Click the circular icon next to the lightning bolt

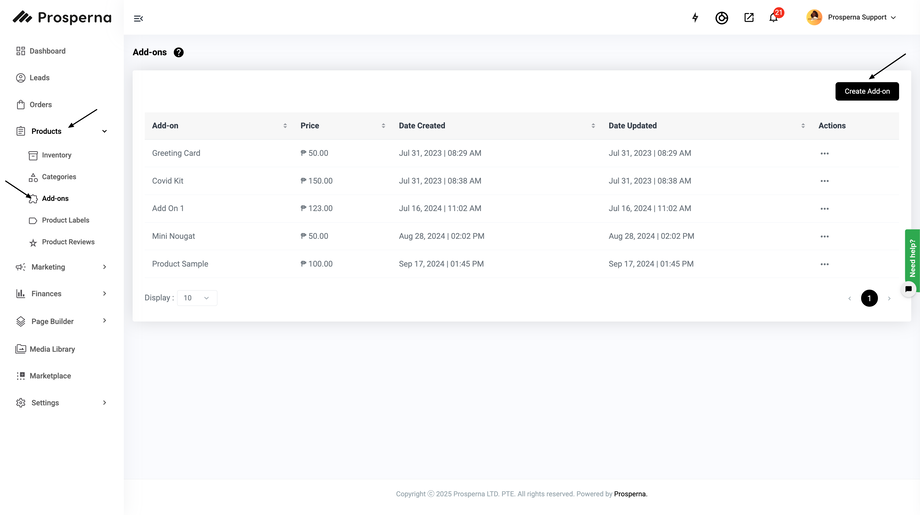click(722, 18)
